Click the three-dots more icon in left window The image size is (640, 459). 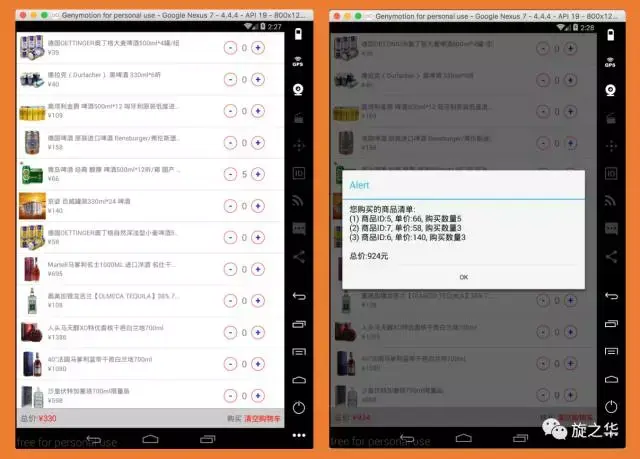299,435
